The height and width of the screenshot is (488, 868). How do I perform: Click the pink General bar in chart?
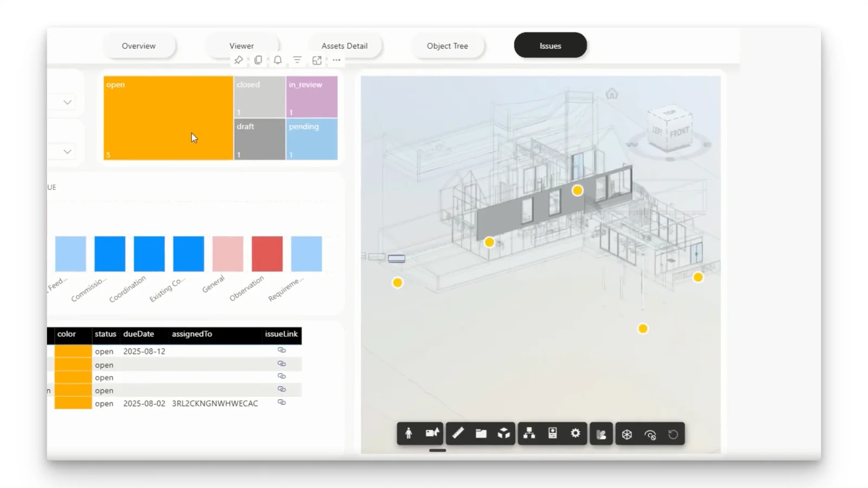(228, 254)
